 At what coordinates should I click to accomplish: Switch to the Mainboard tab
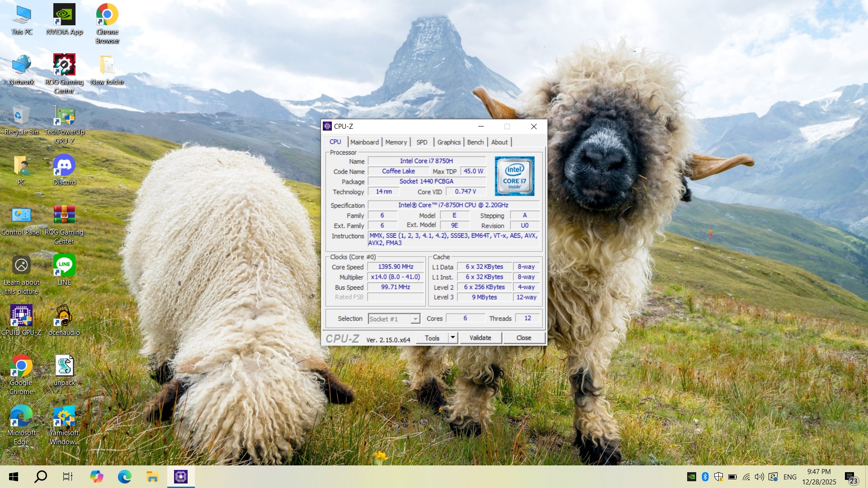point(364,142)
